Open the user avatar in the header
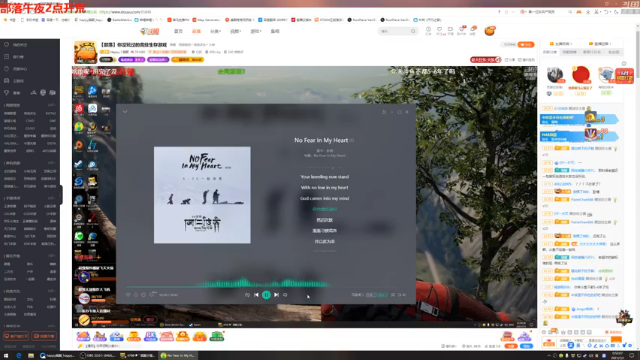The width and height of the screenshot is (640, 360). tap(490, 31)
